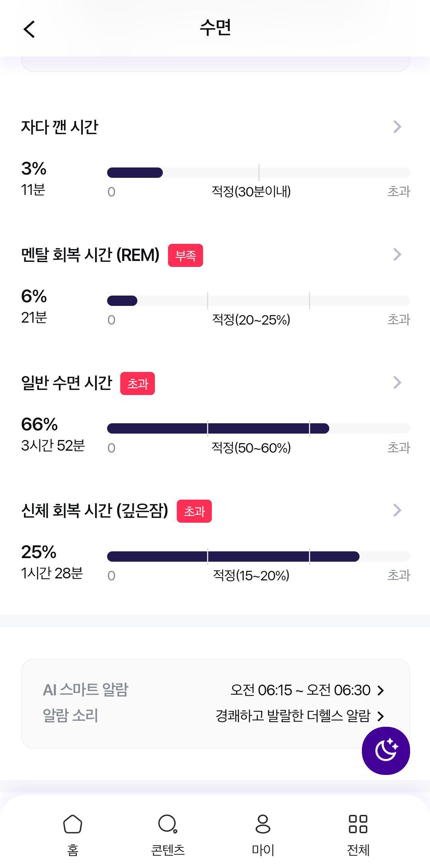
Task: Expand 일반 수면 시간 chevron
Action: tap(397, 382)
